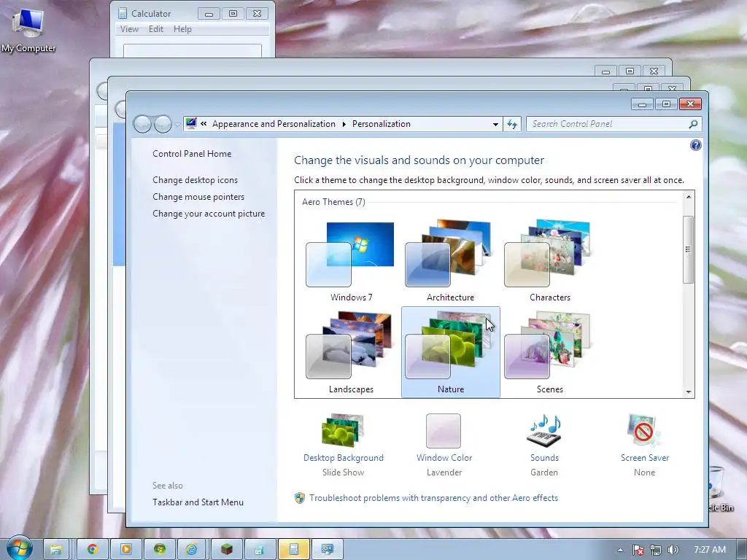Open Sounds settings icon
This screenshot has height=560, width=747.
(544, 430)
